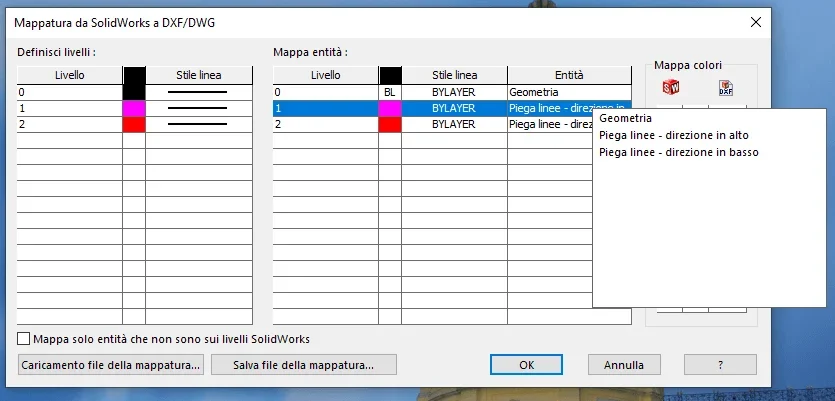Click Geometria entity cell in row 0

(569, 92)
